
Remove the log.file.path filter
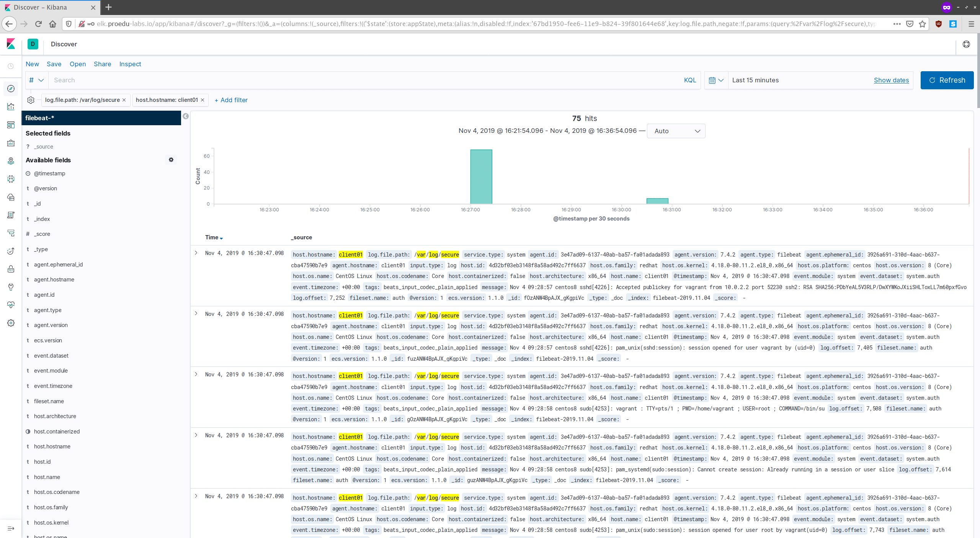124,100
